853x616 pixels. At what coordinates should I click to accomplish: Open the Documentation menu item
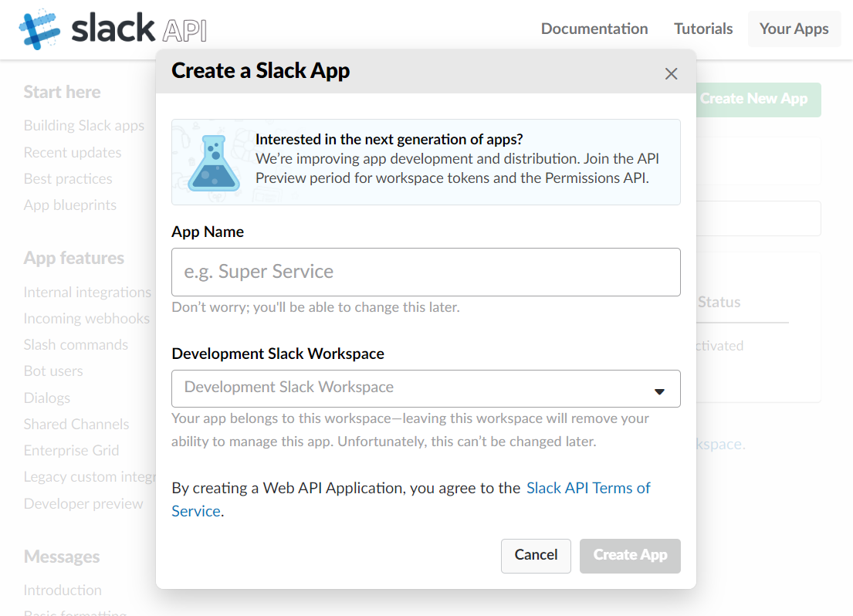click(x=594, y=29)
